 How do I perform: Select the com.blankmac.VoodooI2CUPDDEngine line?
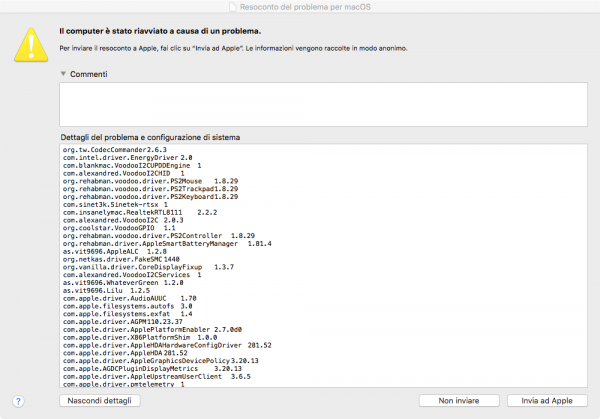[x=132, y=165]
